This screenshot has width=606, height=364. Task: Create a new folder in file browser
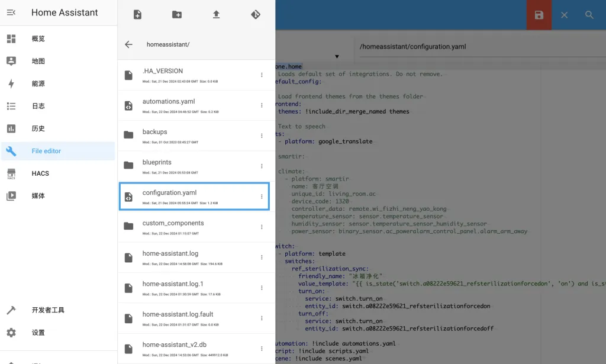(x=177, y=15)
